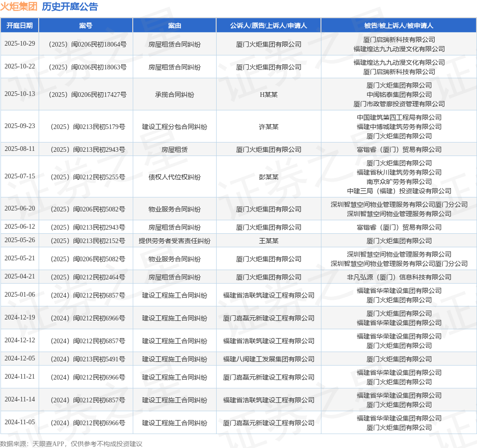Select the date 2025-10-29
This screenshot has height=448, width=477.
pos(20,43)
